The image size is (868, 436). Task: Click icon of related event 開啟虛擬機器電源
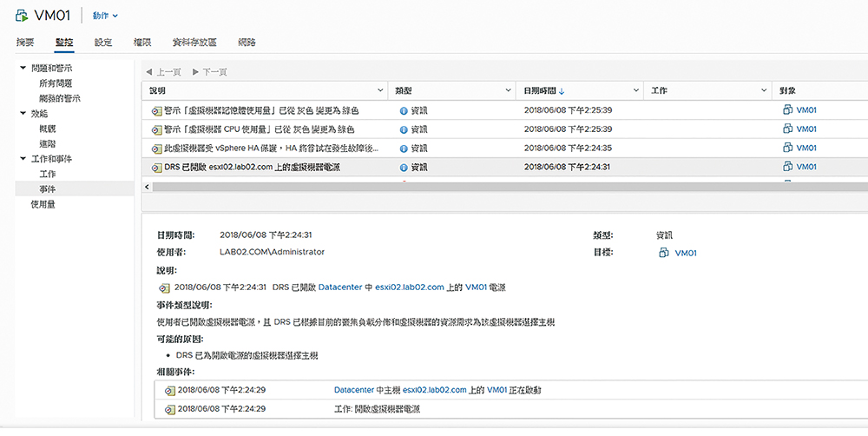(x=170, y=410)
